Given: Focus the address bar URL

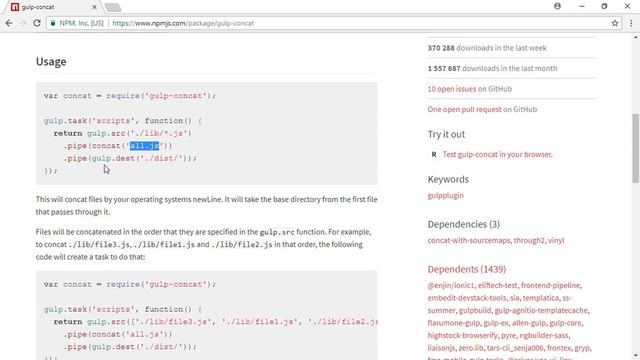Looking at the screenshot, I should pos(183,23).
